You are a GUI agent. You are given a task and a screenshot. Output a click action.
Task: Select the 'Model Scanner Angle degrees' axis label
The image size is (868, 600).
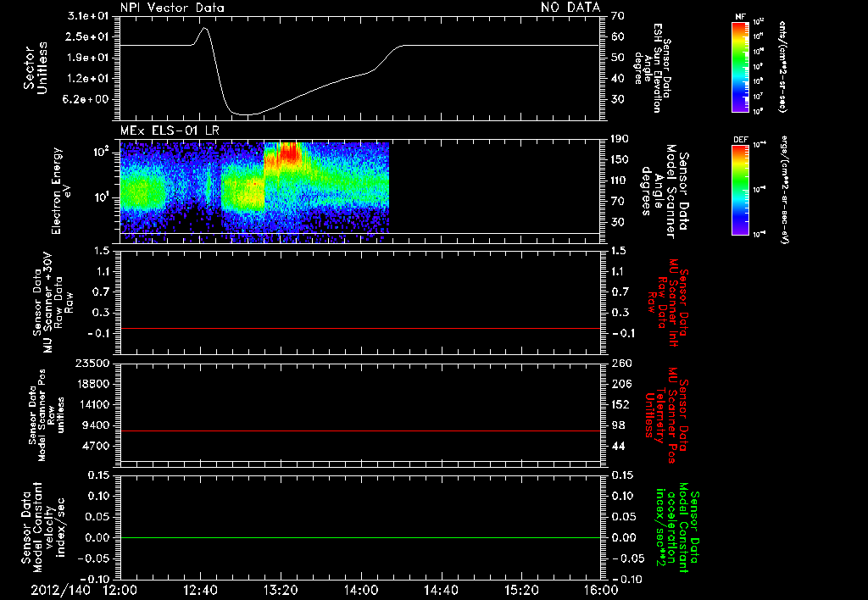pos(665,192)
